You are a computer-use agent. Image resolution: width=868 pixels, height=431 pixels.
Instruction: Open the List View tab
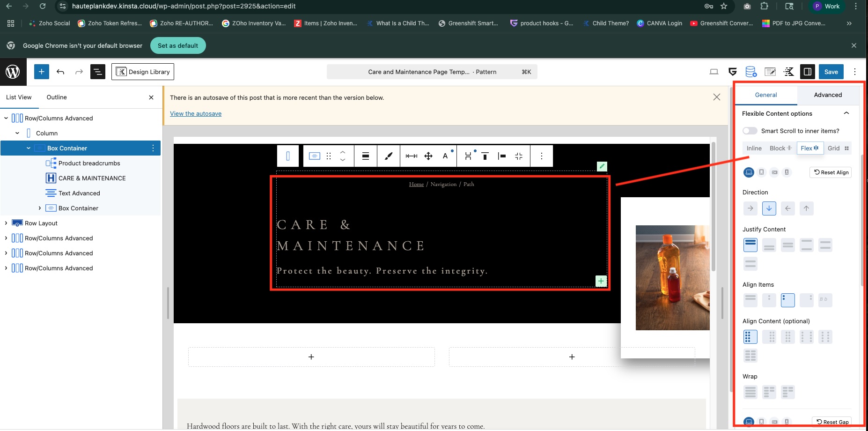(19, 97)
